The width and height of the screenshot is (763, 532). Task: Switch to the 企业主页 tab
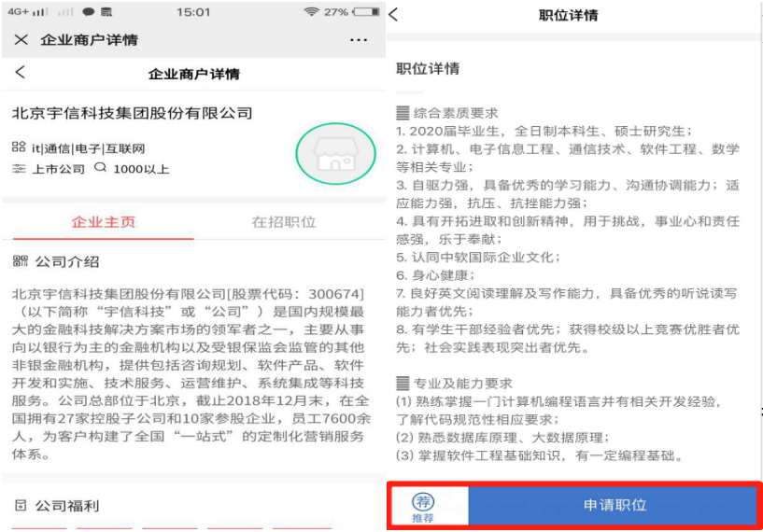coord(103,222)
